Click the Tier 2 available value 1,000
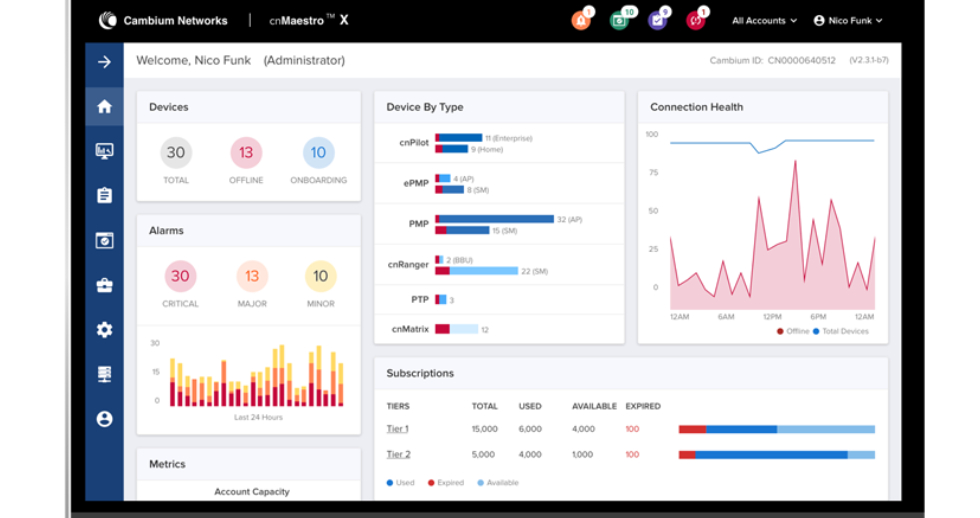 582,455
